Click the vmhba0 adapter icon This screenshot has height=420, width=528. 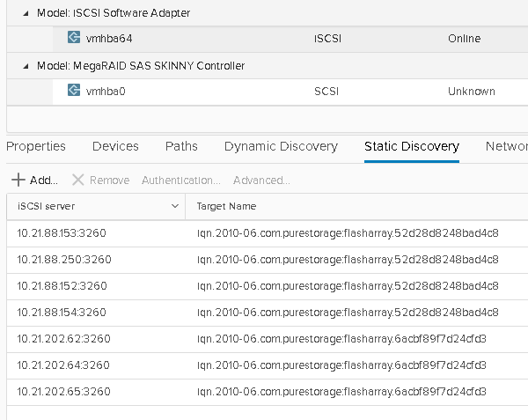point(74,90)
